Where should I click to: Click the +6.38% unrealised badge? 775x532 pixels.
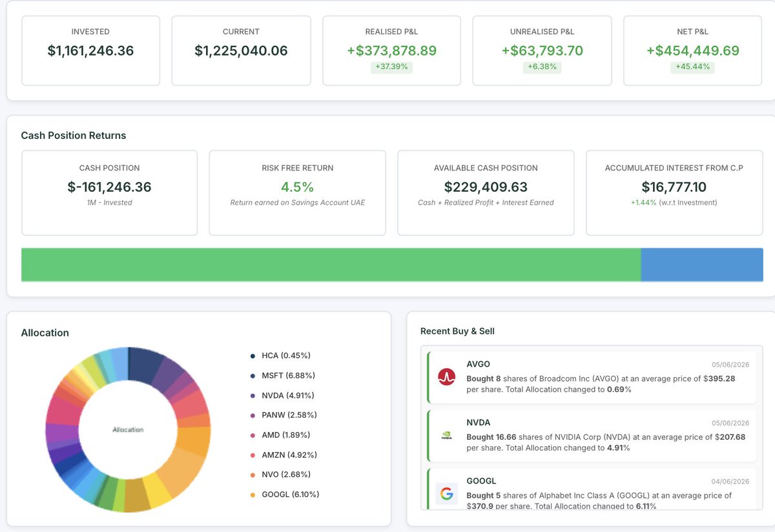click(x=542, y=67)
